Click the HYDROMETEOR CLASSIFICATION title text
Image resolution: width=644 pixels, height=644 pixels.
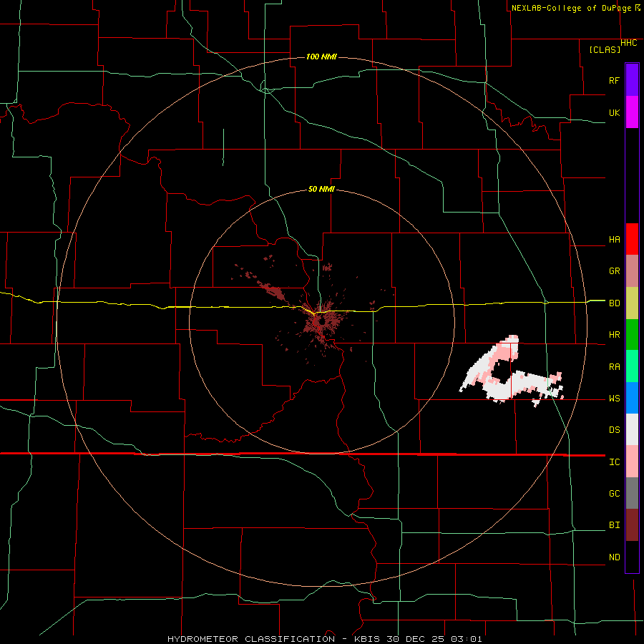251,639
